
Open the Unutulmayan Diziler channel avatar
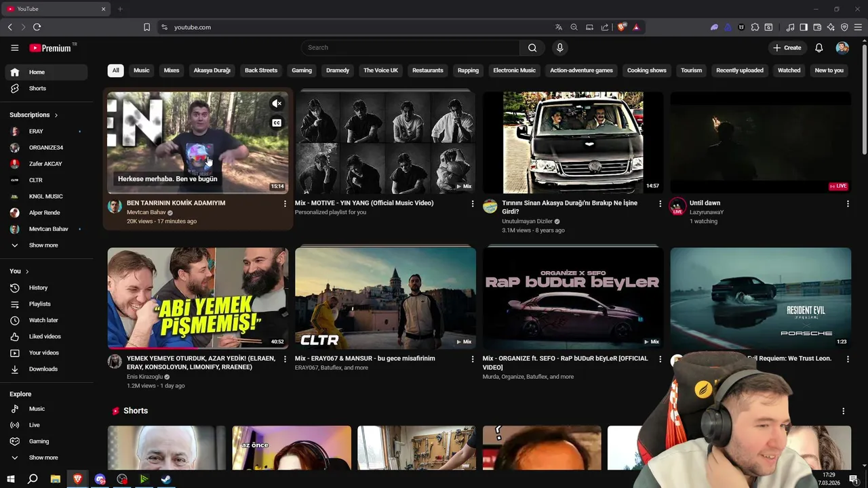[x=490, y=206]
